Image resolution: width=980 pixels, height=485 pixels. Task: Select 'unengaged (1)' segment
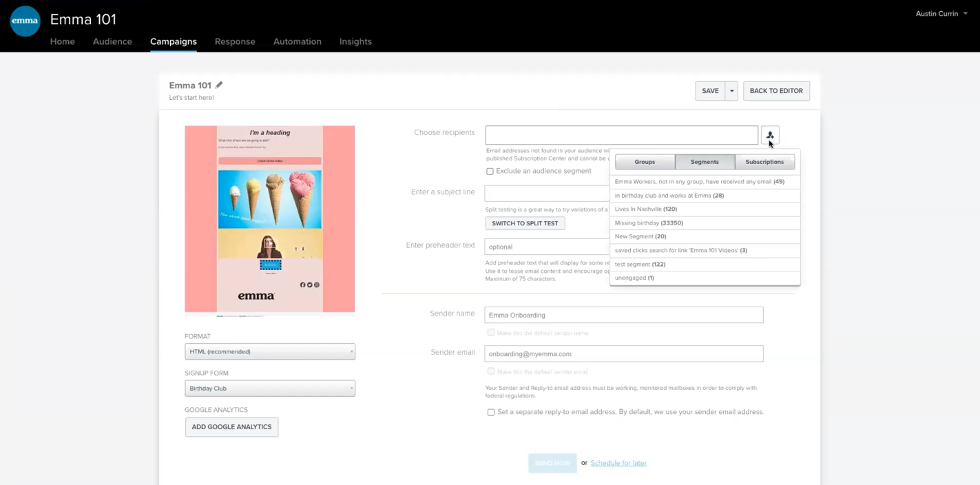click(705, 278)
